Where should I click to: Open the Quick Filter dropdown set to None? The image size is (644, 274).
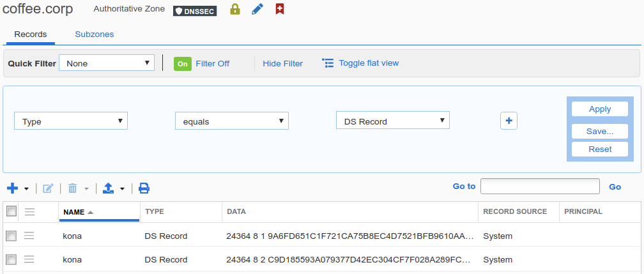pos(107,63)
